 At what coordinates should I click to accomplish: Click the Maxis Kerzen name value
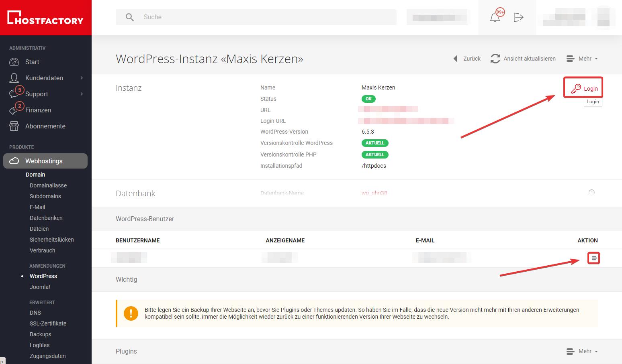(x=378, y=87)
